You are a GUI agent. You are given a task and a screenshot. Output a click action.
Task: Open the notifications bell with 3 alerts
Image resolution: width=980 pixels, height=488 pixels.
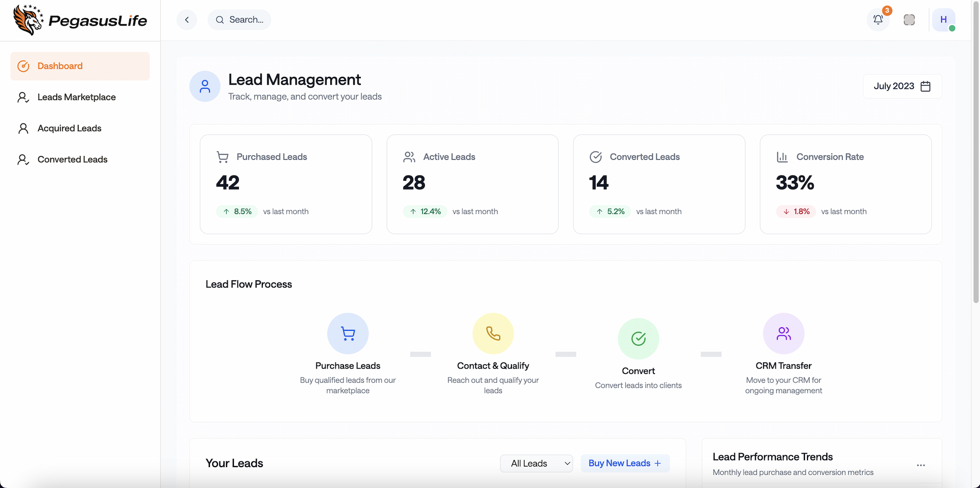[878, 19]
